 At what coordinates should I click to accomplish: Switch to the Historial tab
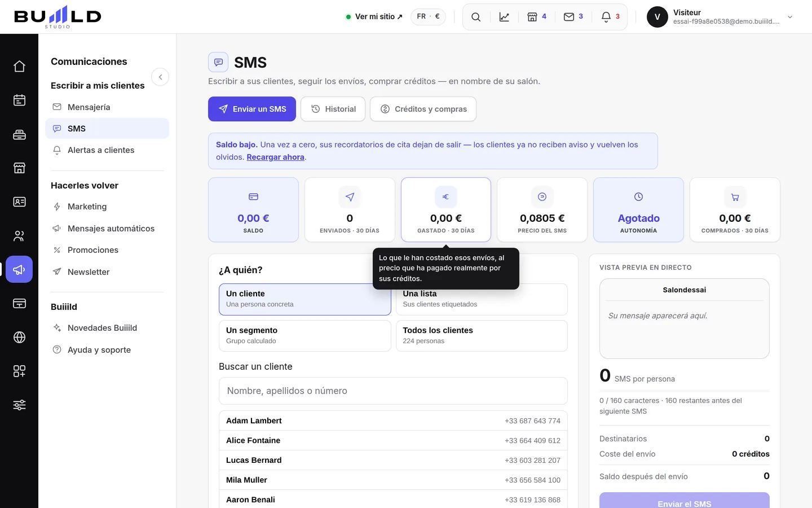(x=333, y=109)
